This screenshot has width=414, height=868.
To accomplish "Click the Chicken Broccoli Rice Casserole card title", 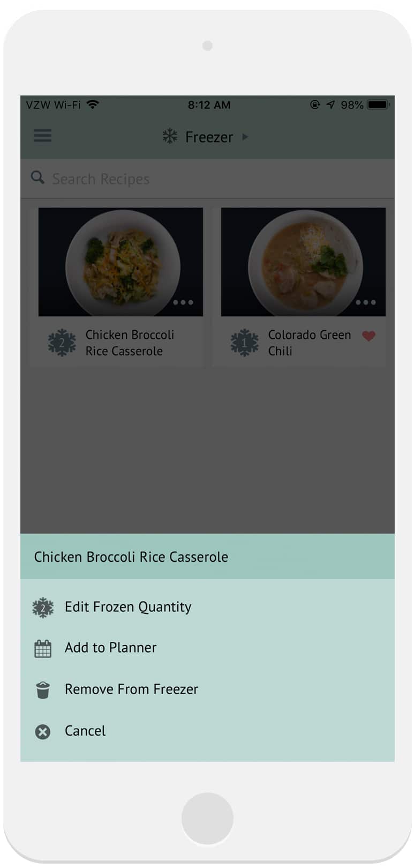I will [x=130, y=343].
